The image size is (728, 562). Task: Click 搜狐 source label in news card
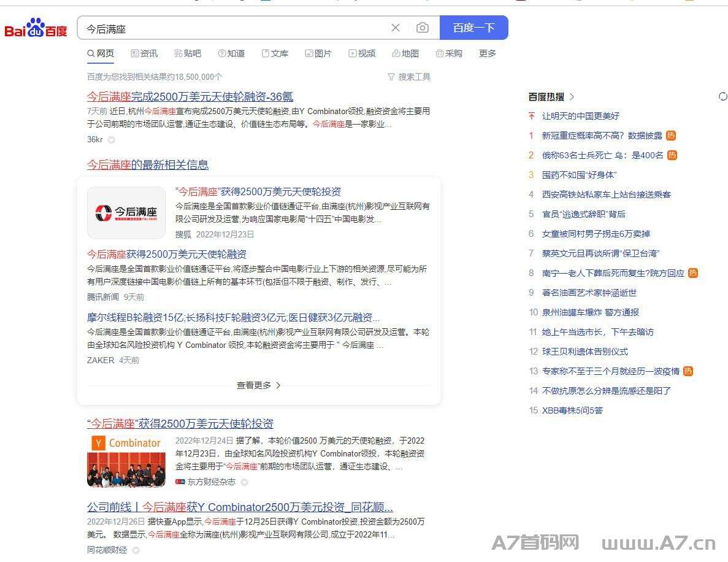tap(183, 234)
